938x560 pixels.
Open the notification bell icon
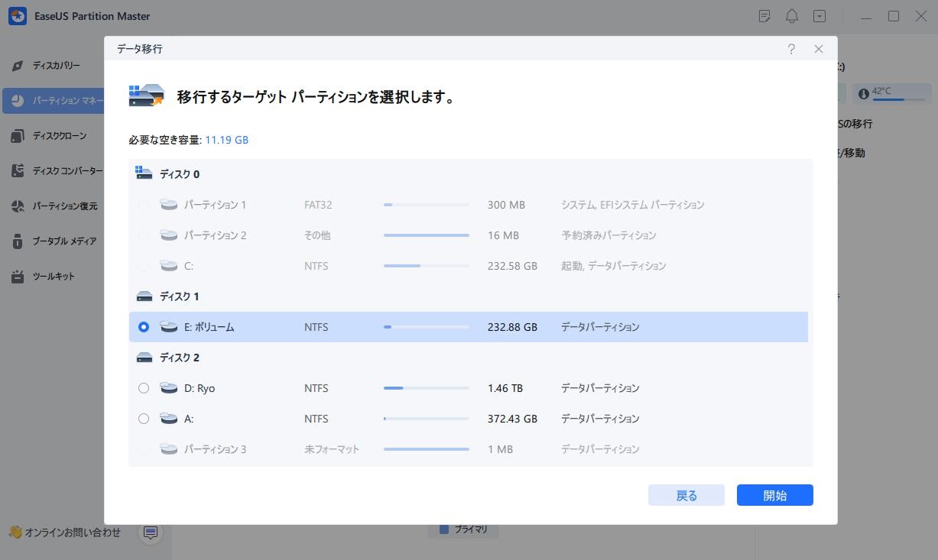(792, 15)
